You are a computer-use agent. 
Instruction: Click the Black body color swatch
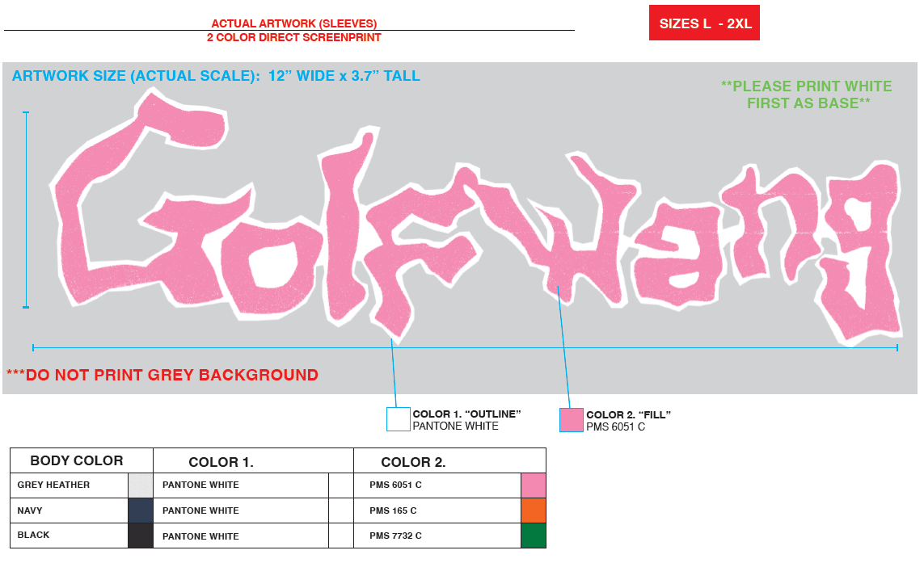[141, 536]
